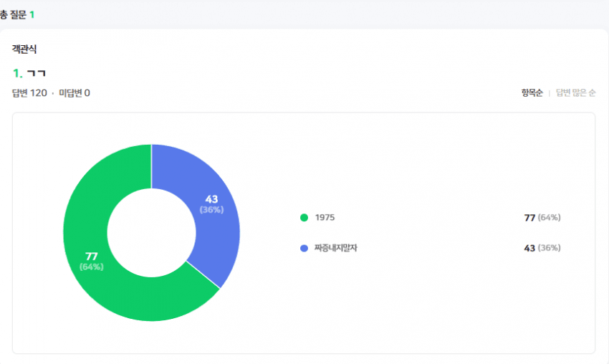Click the 43 (36%) count in legend
Image resolution: width=609 pixels, height=364 pixels.
tap(542, 248)
